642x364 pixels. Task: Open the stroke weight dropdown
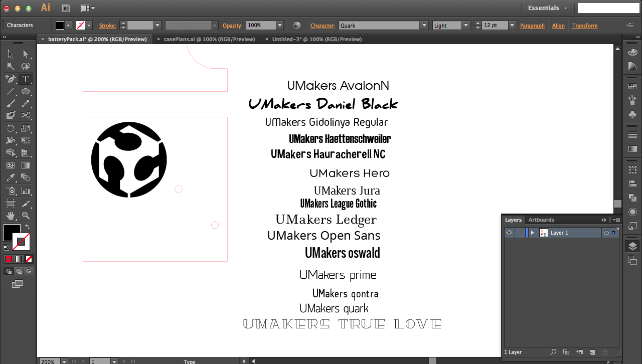coord(157,25)
